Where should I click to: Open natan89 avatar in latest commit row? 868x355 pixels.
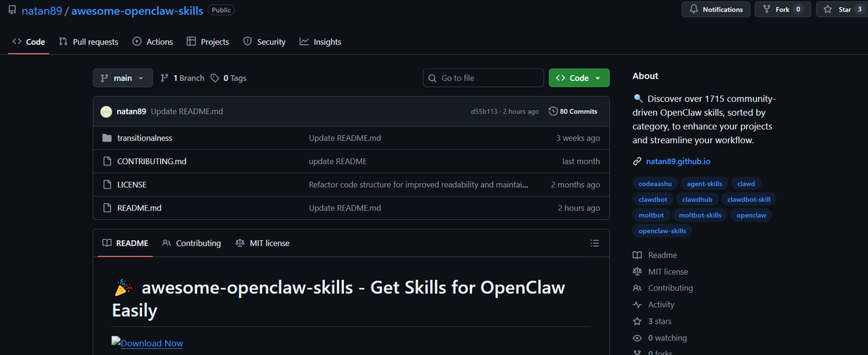(106, 111)
